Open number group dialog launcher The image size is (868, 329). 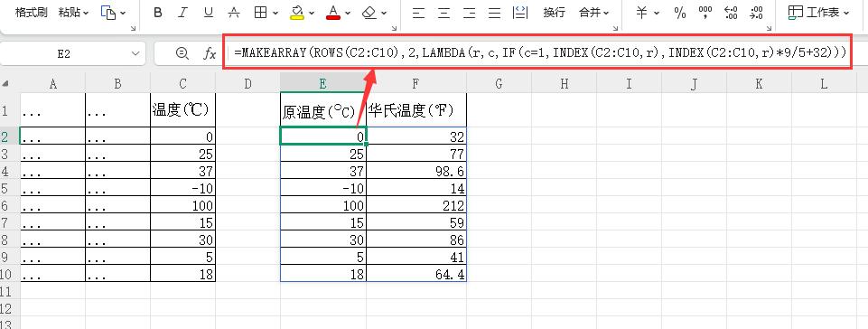(x=769, y=28)
